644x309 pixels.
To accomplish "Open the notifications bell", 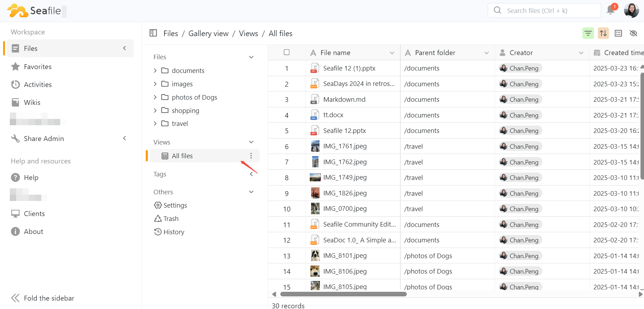I will tap(611, 10).
